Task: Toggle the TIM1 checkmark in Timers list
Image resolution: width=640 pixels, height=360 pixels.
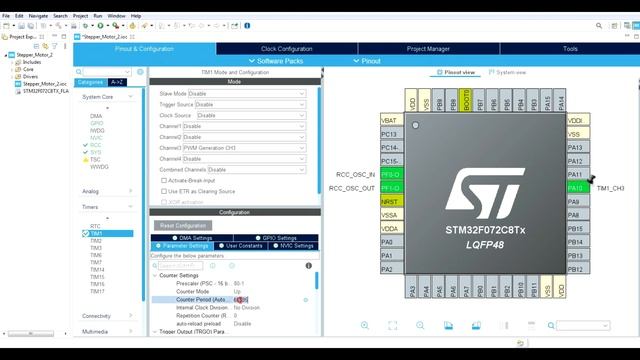Action: click(x=85, y=233)
